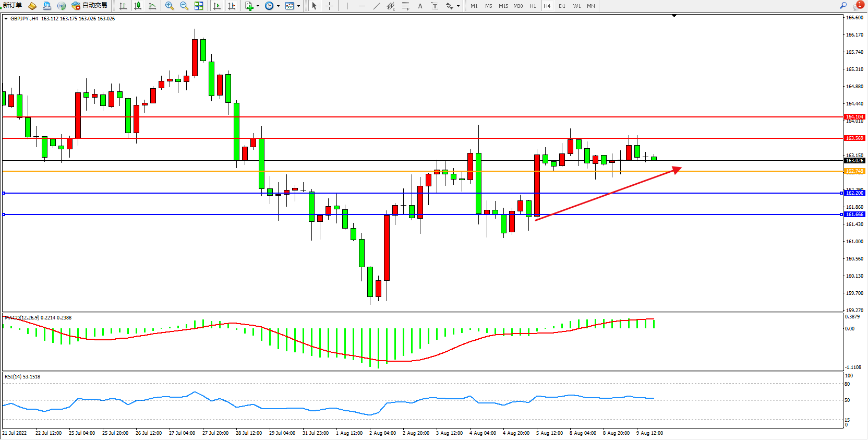Toggle the chart auto scroll button
868x440 pixels.
217,6
